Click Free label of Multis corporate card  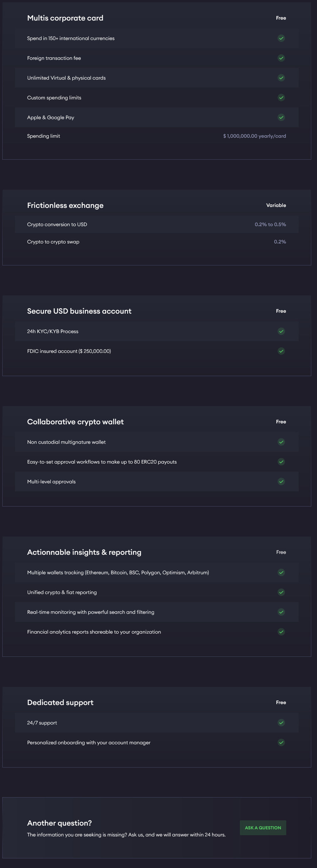tap(281, 18)
